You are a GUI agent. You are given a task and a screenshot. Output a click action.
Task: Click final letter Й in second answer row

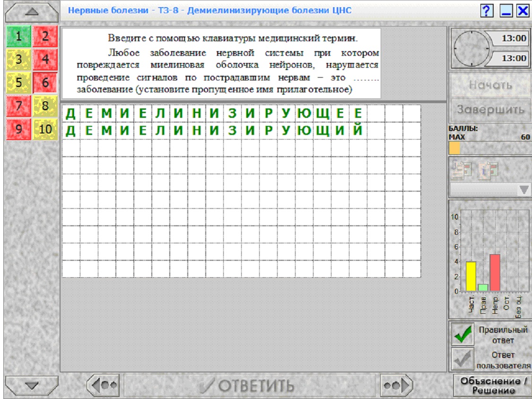pos(358,130)
